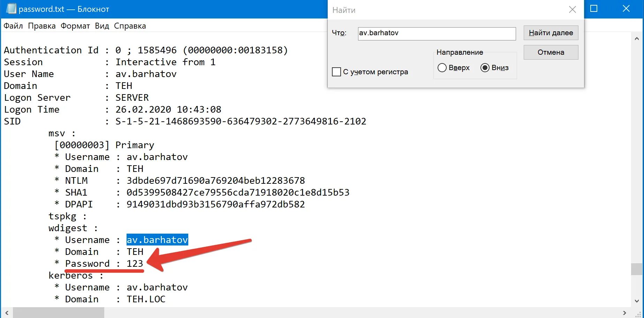Click the Найти далее button
The height and width of the screenshot is (318, 644).
click(551, 33)
